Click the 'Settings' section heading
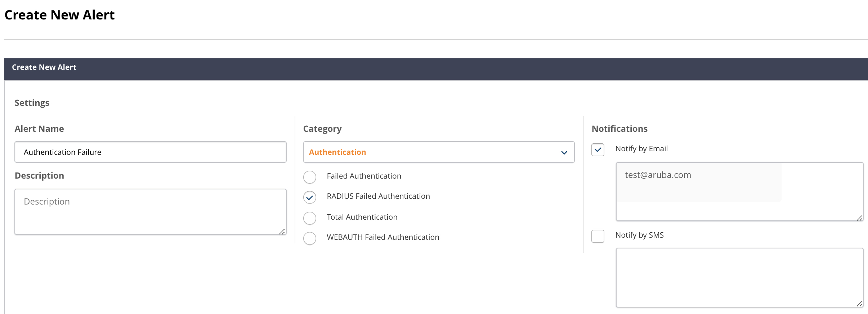This screenshot has height=314, width=868. (x=32, y=103)
